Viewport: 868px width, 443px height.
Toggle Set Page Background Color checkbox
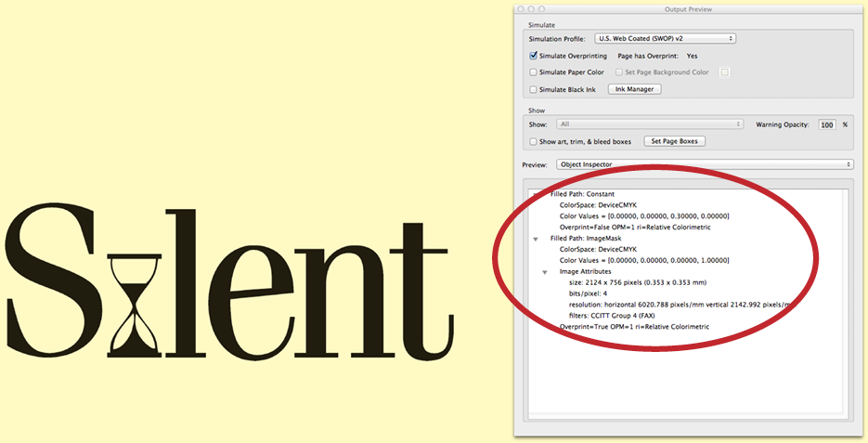(619, 72)
